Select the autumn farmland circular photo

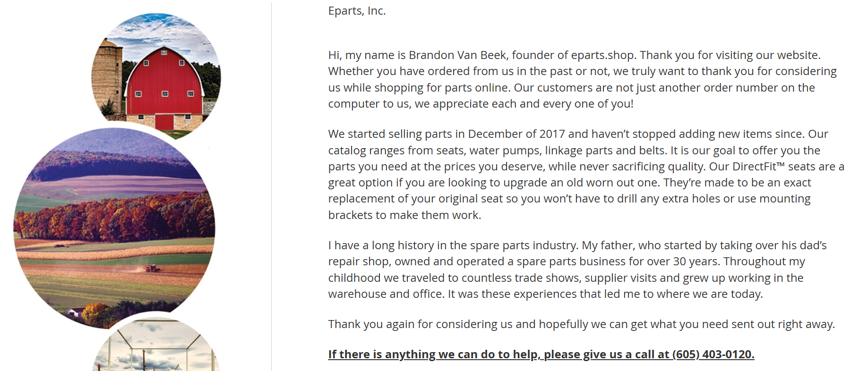[x=114, y=228]
